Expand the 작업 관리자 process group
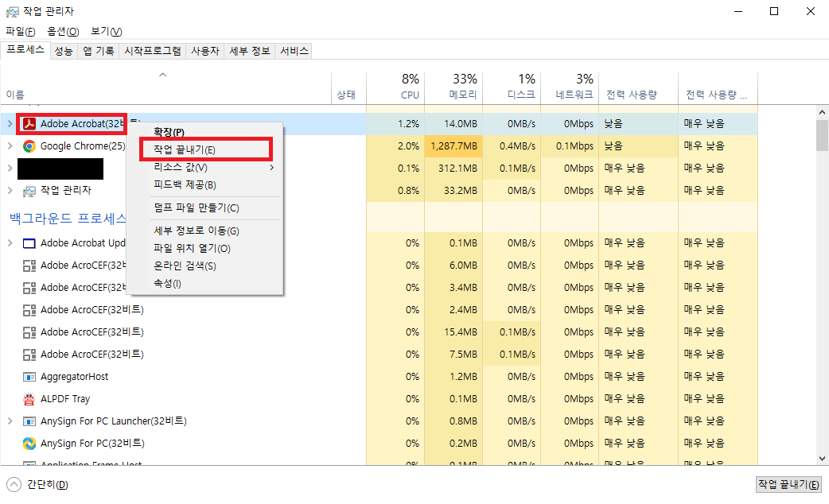 pyautogui.click(x=10, y=191)
